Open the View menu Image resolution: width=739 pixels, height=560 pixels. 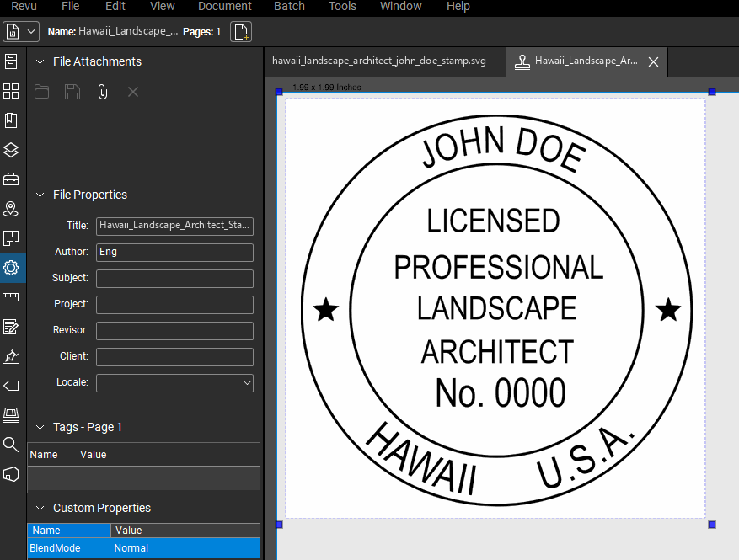point(162,6)
